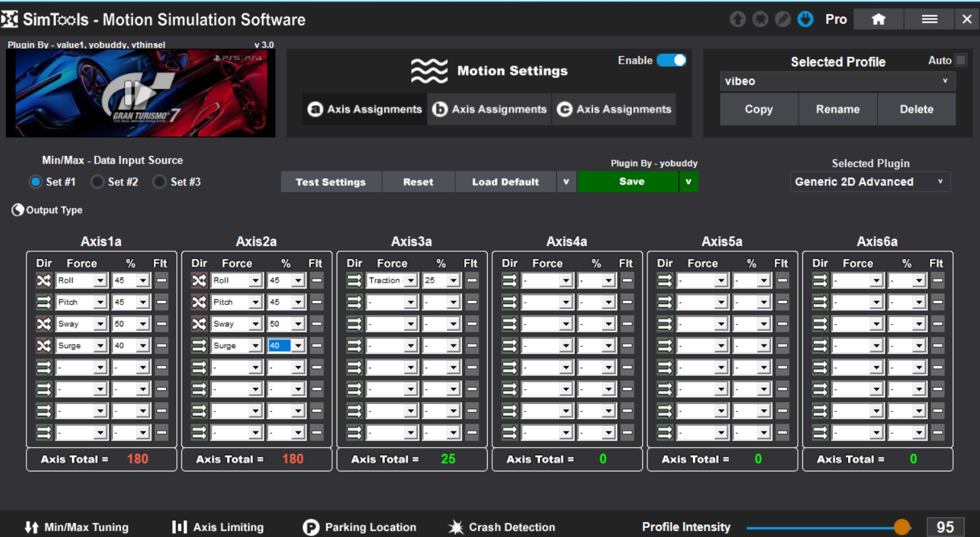Image resolution: width=980 pixels, height=537 pixels.
Task: Open Axis1a Sway force dropdown
Action: point(100,324)
